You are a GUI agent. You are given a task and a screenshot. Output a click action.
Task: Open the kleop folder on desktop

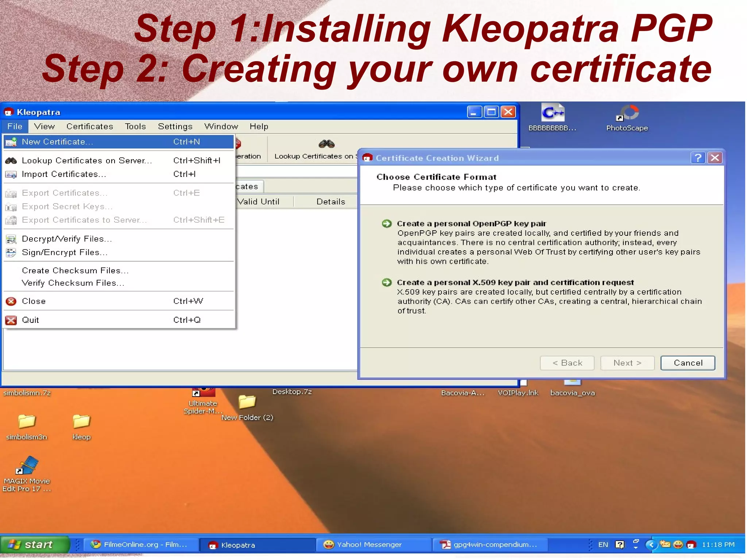click(81, 426)
